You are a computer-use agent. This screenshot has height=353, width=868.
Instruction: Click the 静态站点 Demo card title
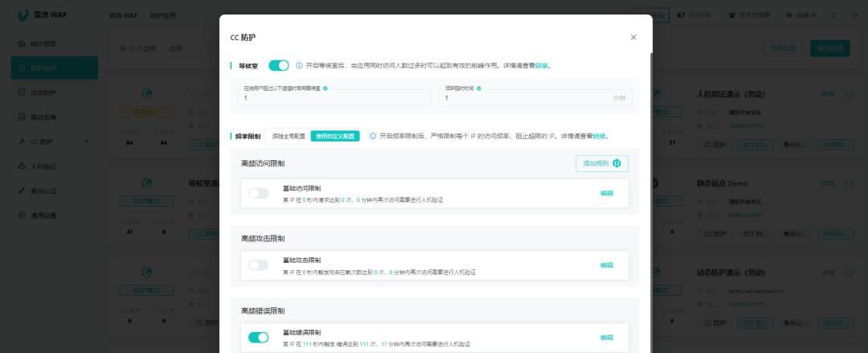[x=722, y=183]
